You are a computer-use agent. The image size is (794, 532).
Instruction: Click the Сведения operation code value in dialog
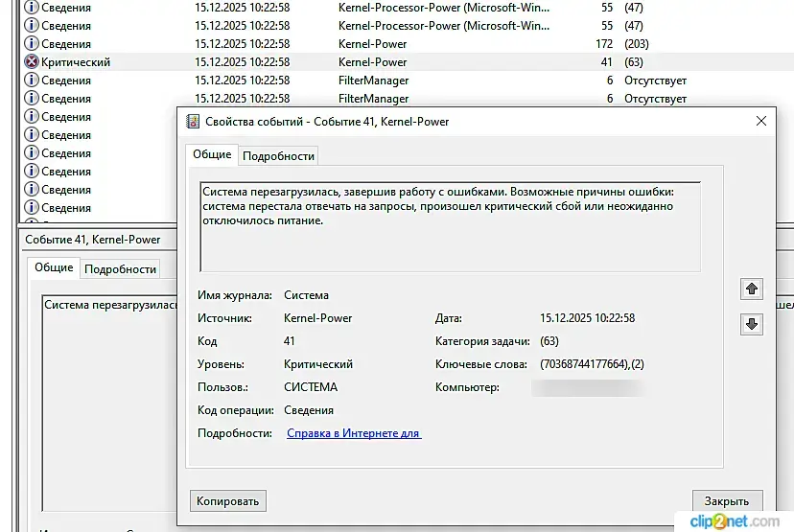coord(309,410)
